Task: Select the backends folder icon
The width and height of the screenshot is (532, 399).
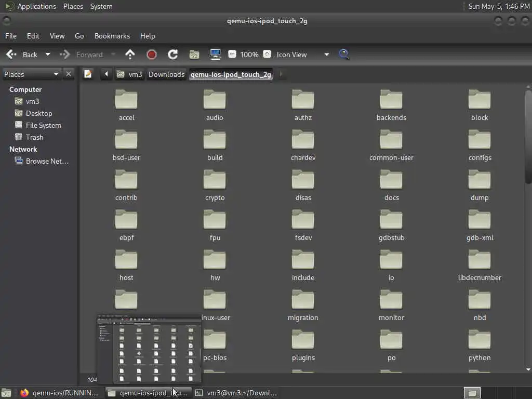Action: [x=391, y=99]
